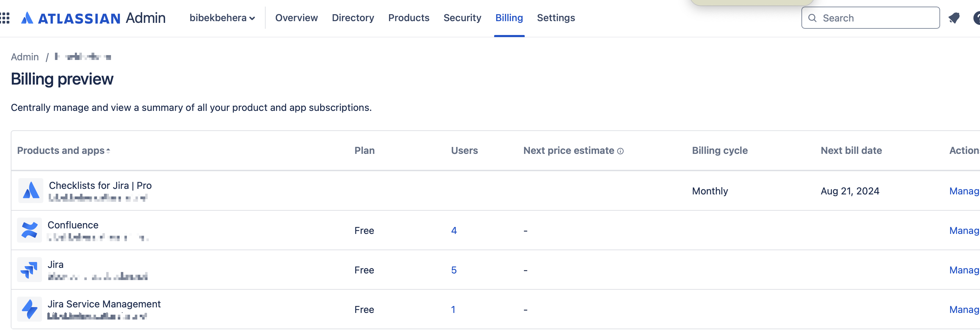980x332 pixels.
Task: Expand the bibekbehera organization dropdown
Action: click(x=222, y=18)
